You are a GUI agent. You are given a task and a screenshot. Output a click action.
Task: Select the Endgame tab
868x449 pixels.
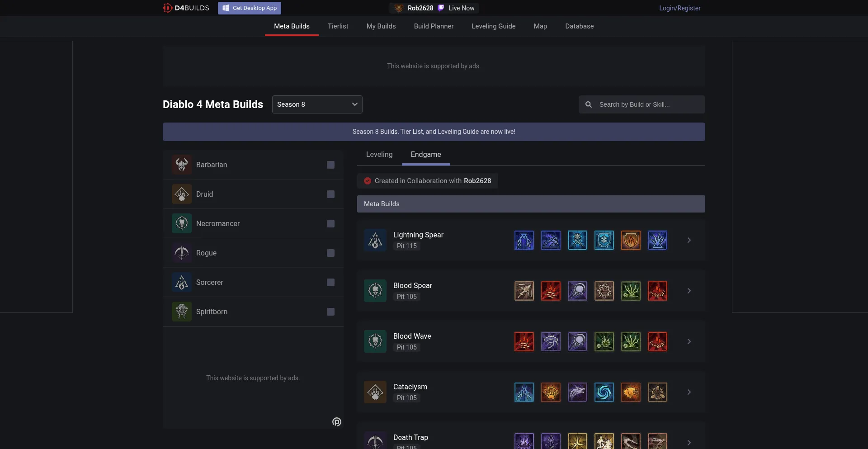426,155
